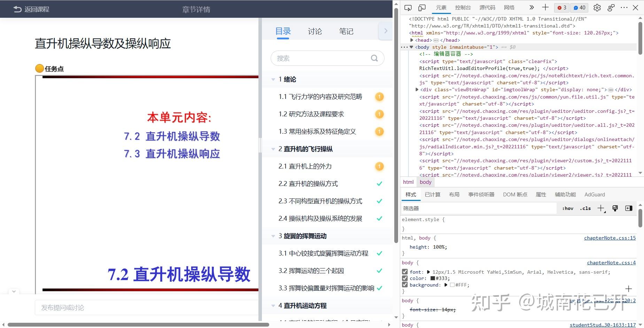644x328 pixels.
Task: Open the DevTools more options ellipsis
Action: 624,7
